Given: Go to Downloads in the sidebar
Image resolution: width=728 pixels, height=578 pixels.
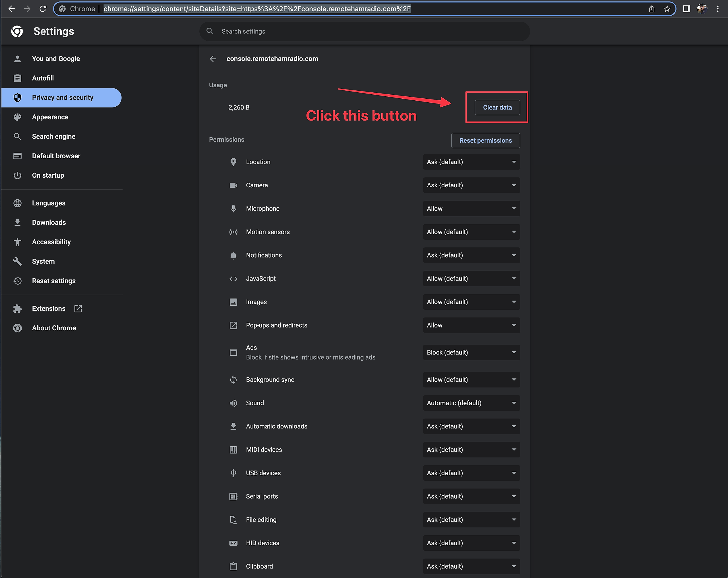Looking at the screenshot, I should [49, 223].
